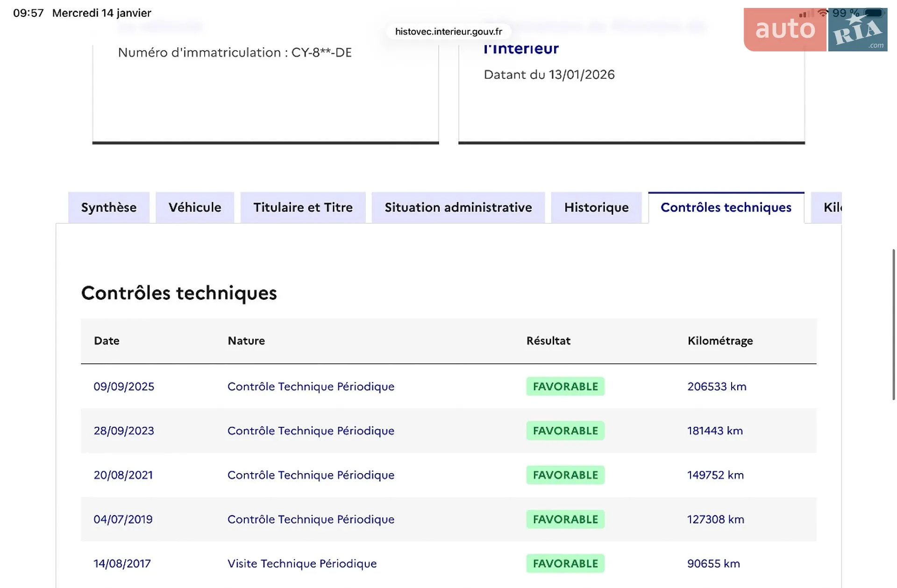Click the 127308 km mileage value

716,519
